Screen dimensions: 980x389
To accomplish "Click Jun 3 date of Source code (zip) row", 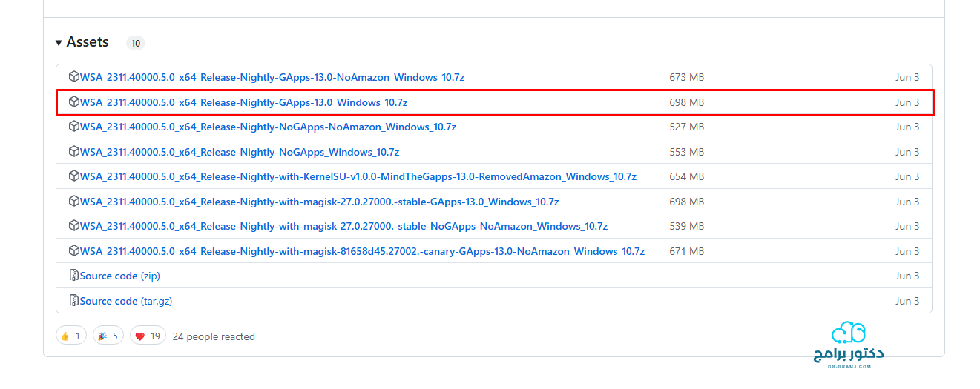I will [907, 276].
